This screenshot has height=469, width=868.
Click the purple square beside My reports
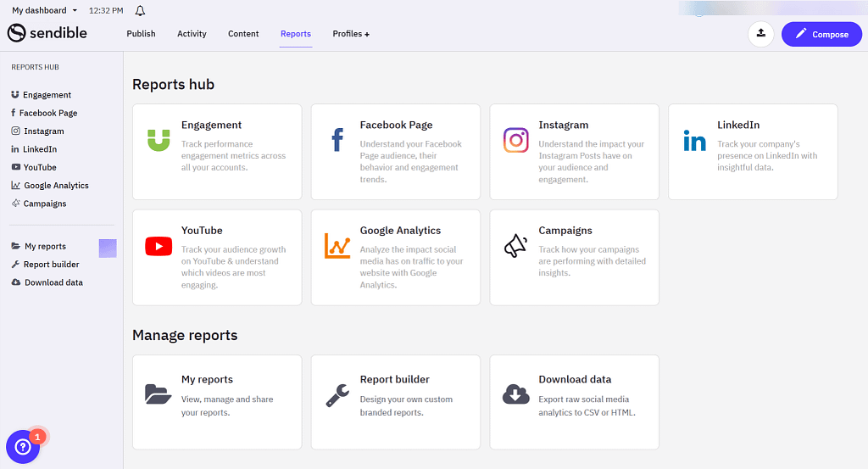(x=108, y=248)
